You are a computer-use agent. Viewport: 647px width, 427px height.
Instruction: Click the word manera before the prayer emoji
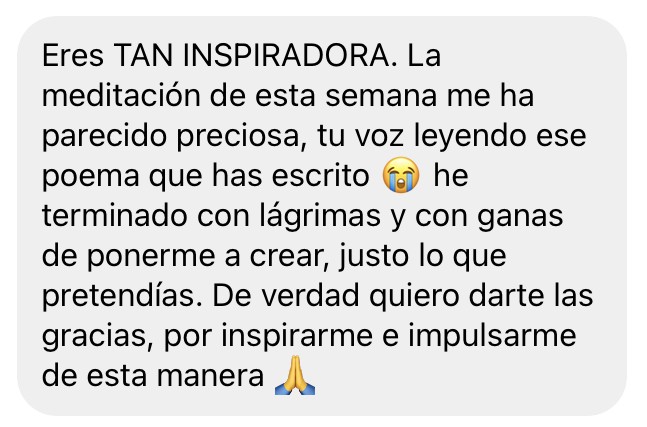click(210, 376)
